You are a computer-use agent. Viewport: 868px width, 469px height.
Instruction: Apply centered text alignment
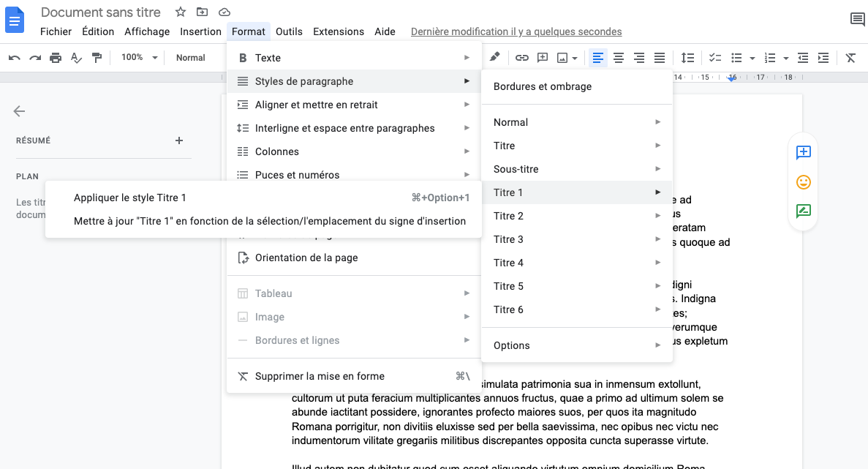(x=618, y=57)
